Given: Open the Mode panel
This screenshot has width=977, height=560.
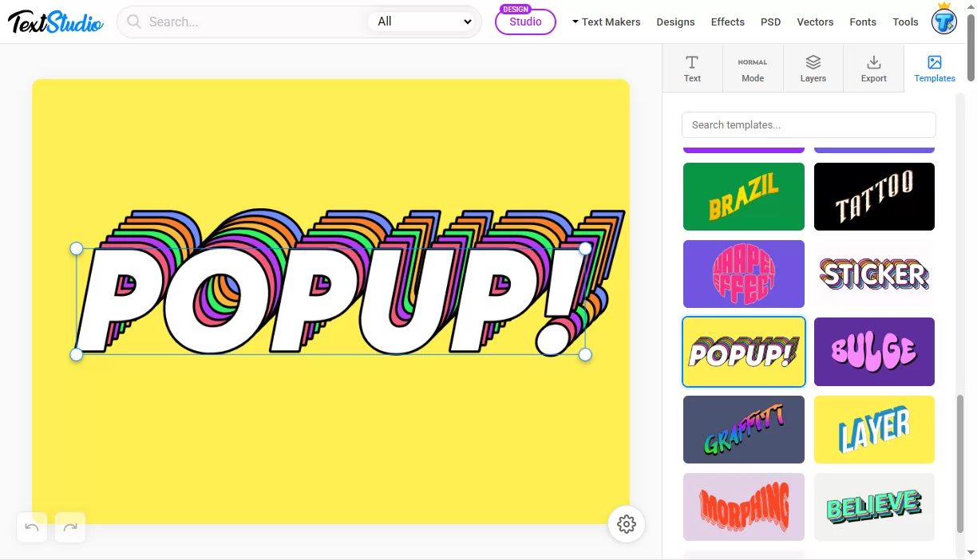Looking at the screenshot, I should click(753, 69).
